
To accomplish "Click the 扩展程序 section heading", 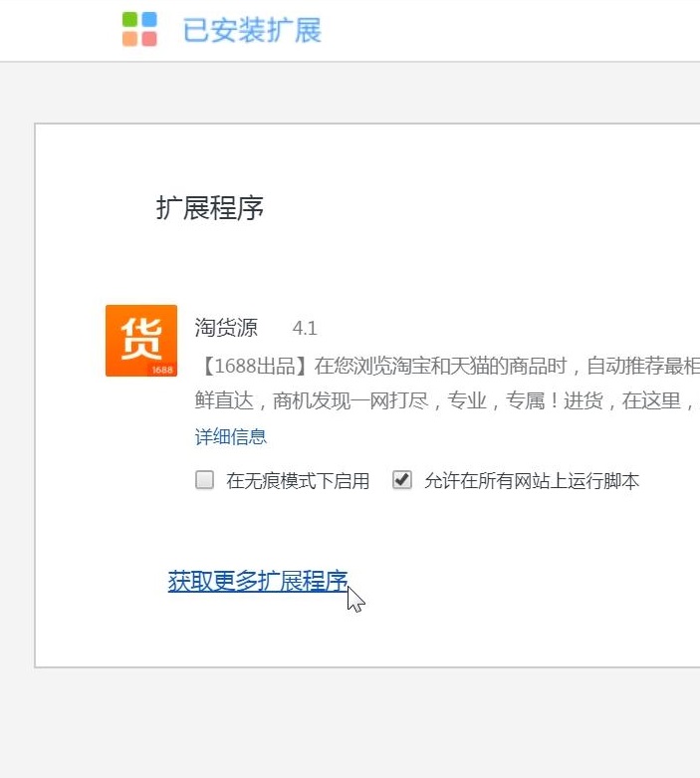I will (210, 207).
